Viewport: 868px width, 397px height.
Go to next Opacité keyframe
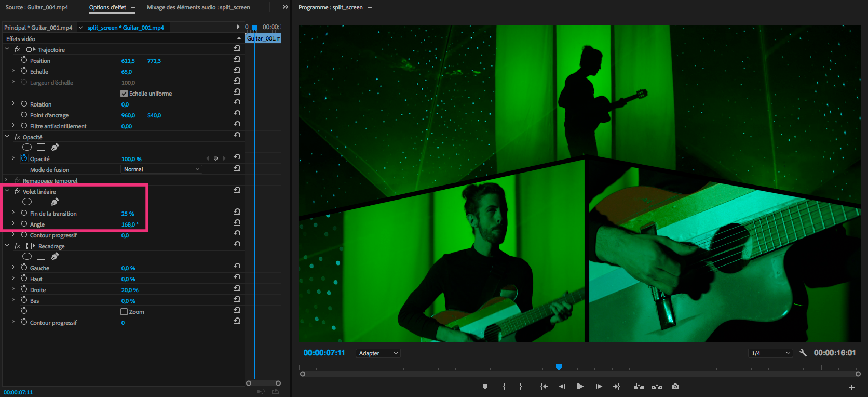(224, 158)
